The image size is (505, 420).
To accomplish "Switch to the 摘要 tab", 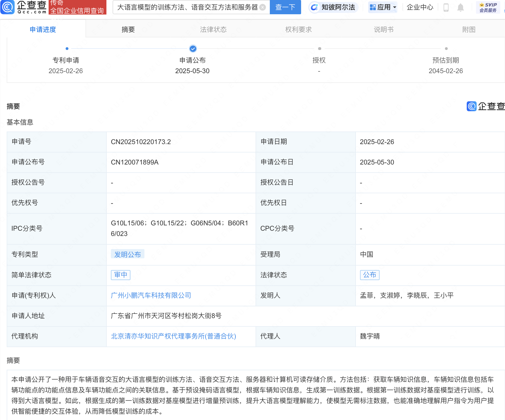I will 128,29.
